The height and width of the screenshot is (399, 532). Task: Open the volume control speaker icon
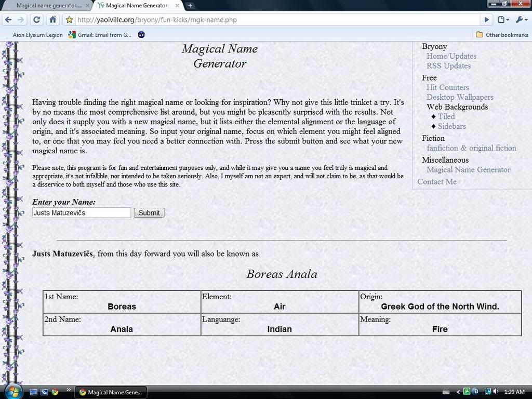point(496,392)
